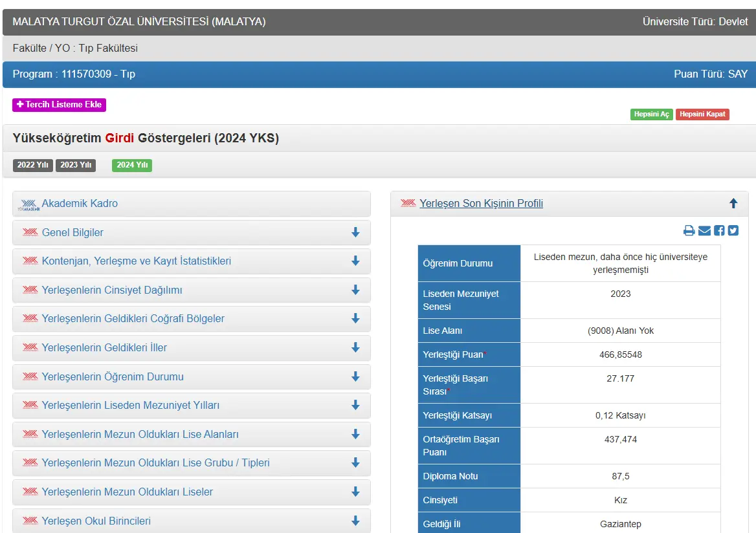Click the Ortaöğretim Başarı Puanı value 437,474
This screenshot has height=533, width=756.
pos(621,439)
